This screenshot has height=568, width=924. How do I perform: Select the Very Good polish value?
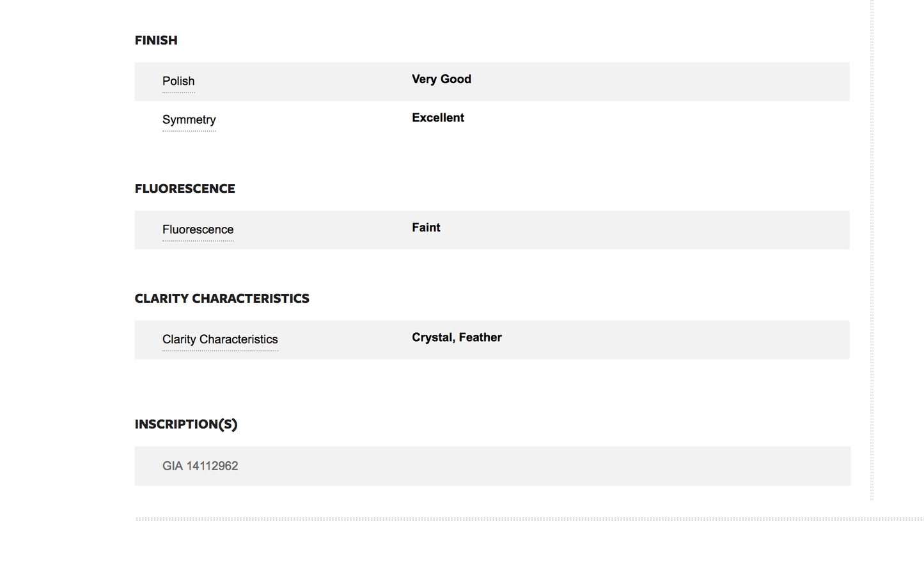(441, 79)
